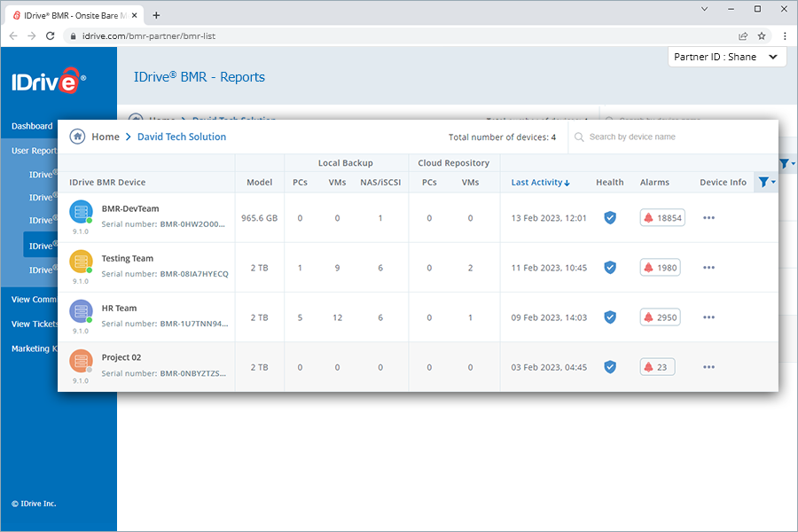Sort by Last Activity column
Viewport: 798px width, 532px height.
(540, 183)
